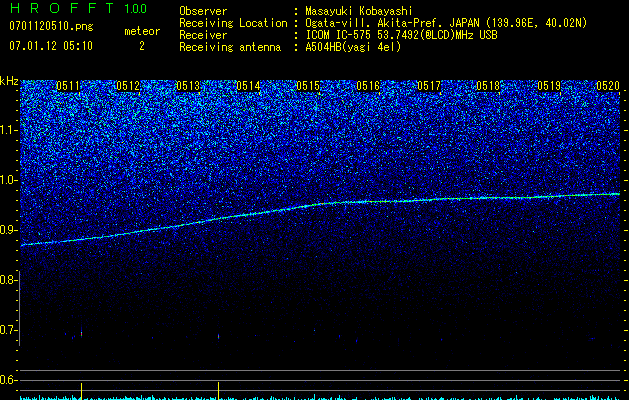Click the 0.7 frequency axis label
Image resolution: width=629 pixels, height=400 pixels.
click(8, 330)
